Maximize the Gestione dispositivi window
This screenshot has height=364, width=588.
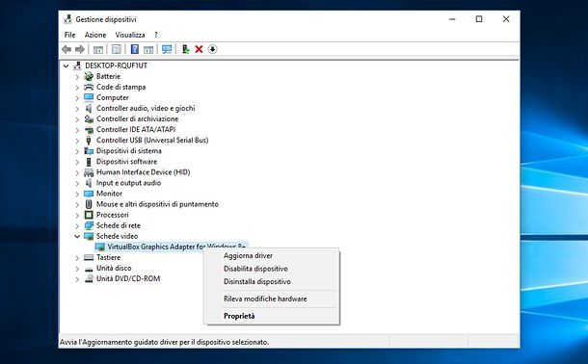pos(479,19)
